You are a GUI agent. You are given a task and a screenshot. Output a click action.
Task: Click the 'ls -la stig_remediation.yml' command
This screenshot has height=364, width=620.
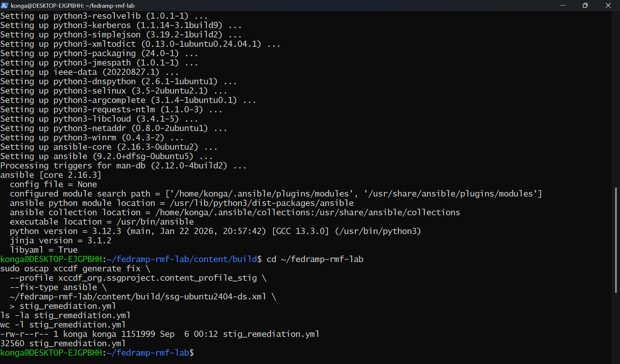click(65, 315)
